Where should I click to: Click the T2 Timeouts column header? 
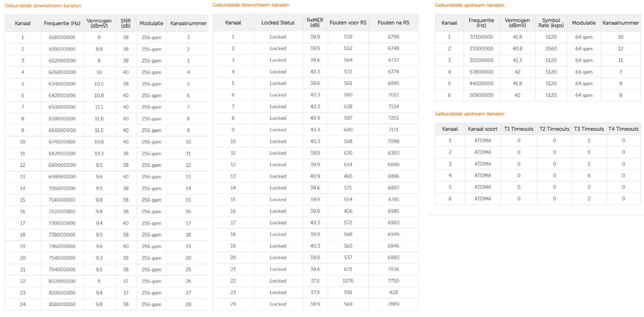(554, 129)
